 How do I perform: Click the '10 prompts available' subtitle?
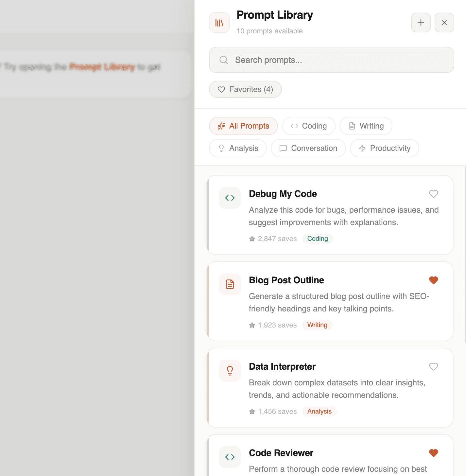[x=270, y=31]
